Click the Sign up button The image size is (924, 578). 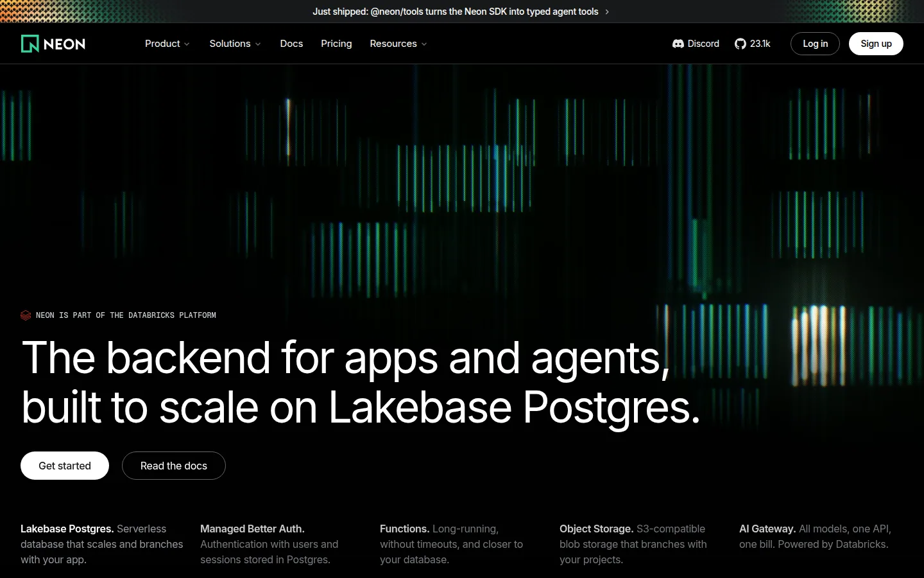click(876, 44)
